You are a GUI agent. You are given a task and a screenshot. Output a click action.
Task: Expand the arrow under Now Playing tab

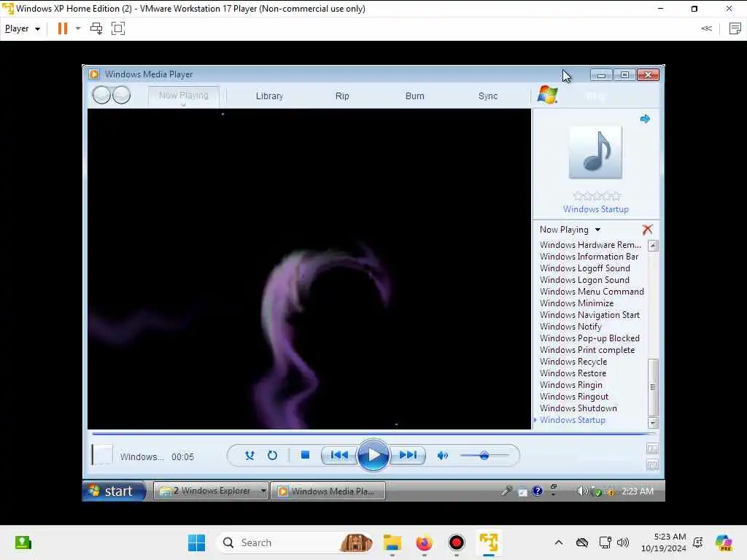click(x=183, y=105)
